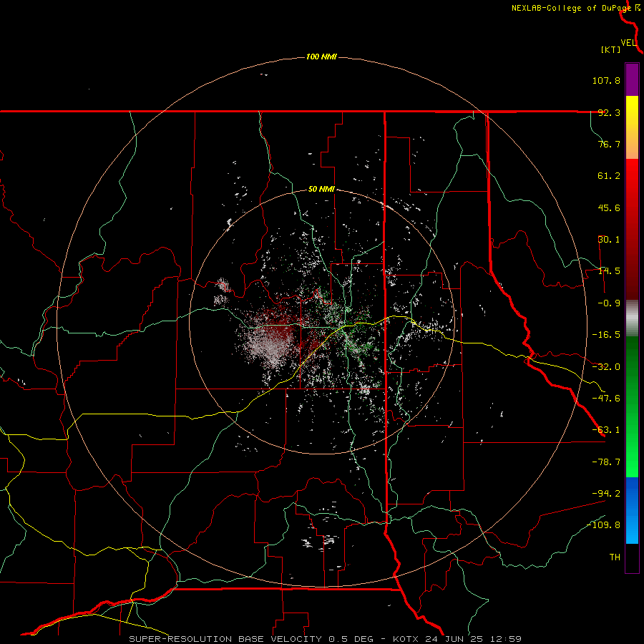Click the -47.6 legend value

[x=606, y=399]
